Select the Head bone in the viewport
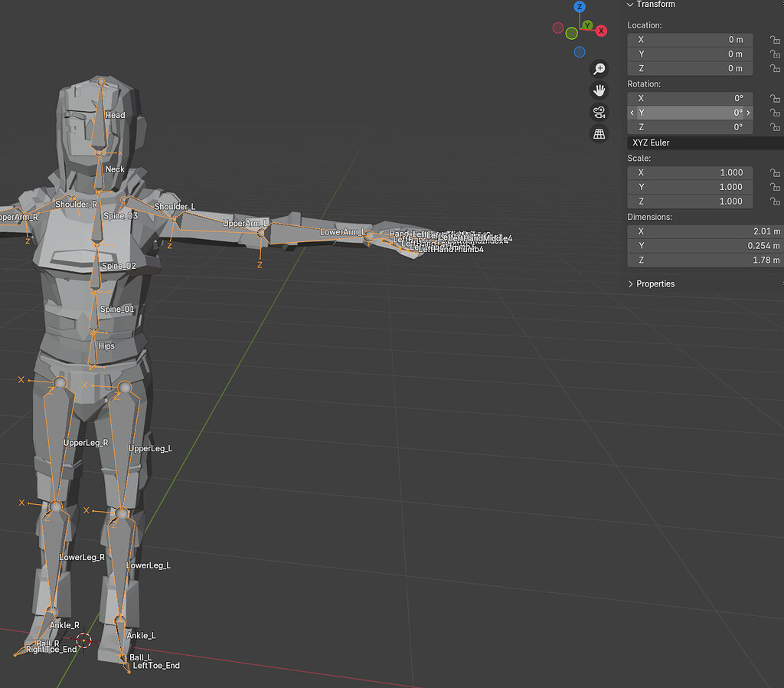The height and width of the screenshot is (688, 784). tap(115, 115)
